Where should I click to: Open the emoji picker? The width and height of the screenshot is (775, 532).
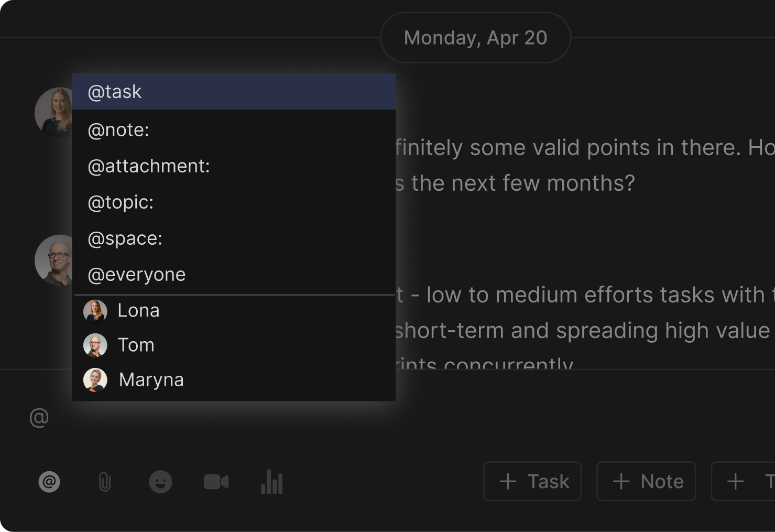pyautogui.click(x=160, y=481)
